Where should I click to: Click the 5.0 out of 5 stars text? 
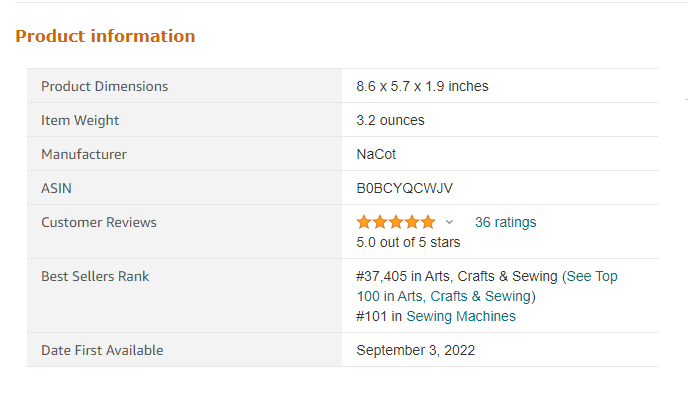click(408, 242)
